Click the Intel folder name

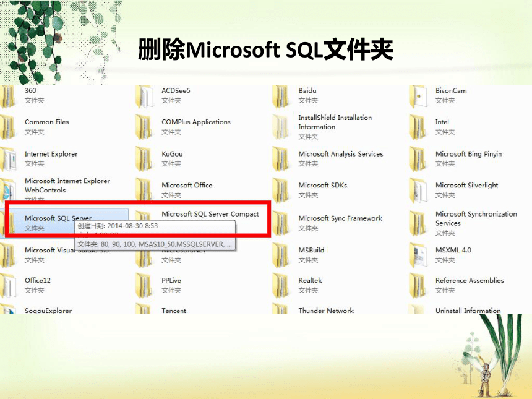pyautogui.click(x=442, y=122)
